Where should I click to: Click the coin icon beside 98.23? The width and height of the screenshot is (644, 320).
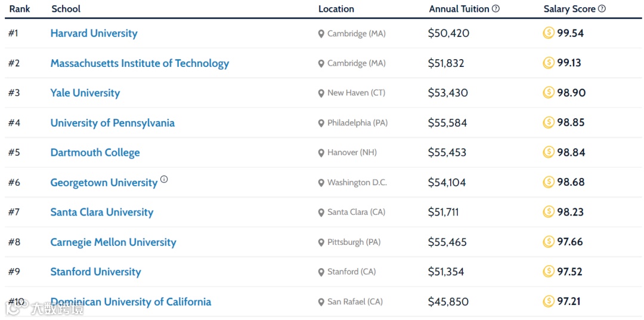549,212
